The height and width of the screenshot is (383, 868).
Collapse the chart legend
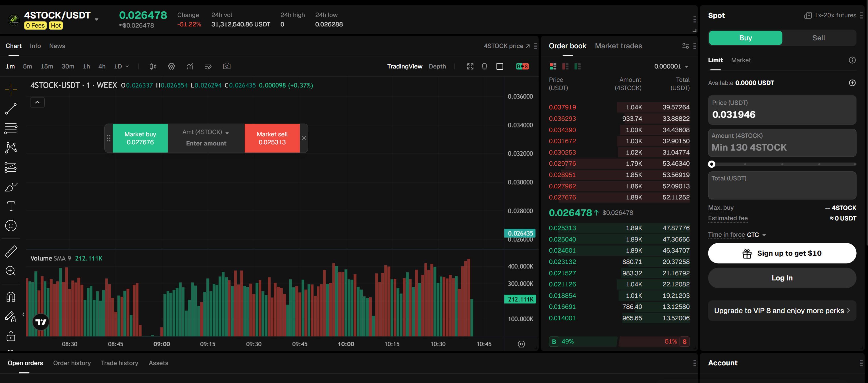pos(38,102)
